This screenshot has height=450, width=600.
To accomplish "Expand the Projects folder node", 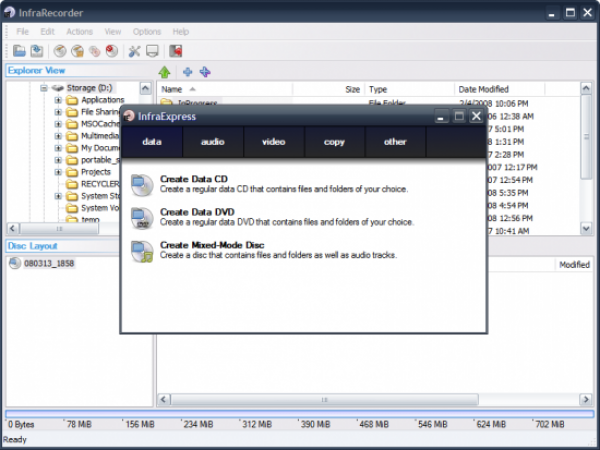I will [x=58, y=172].
